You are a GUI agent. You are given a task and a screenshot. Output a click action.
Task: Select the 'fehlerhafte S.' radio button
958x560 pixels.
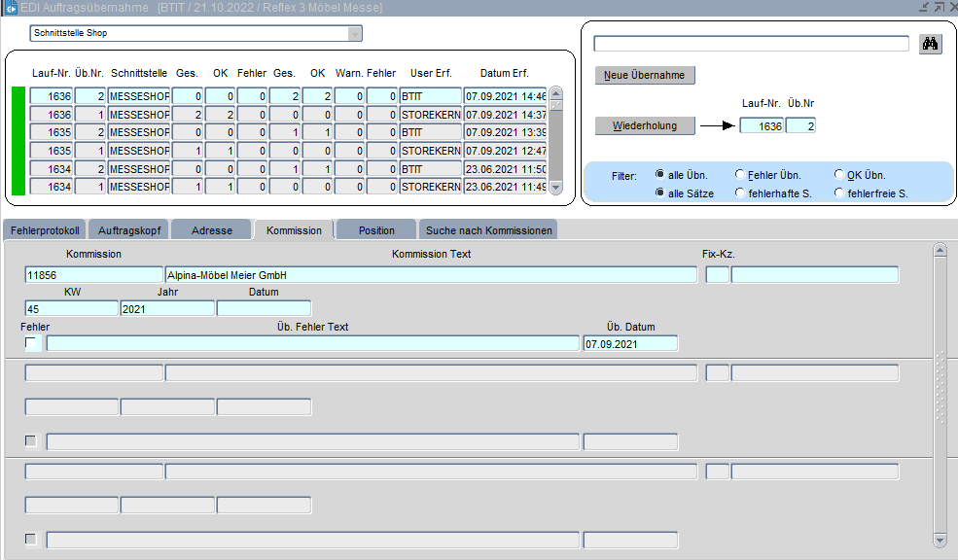(x=741, y=193)
